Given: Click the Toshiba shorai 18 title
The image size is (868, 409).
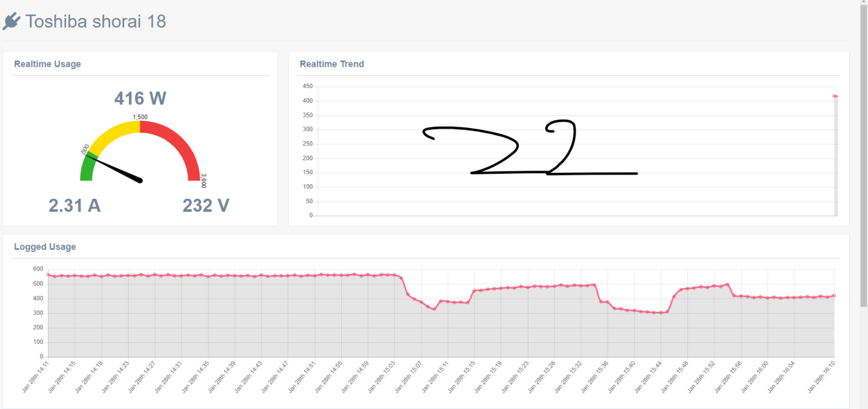Looking at the screenshot, I should pyautogui.click(x=95, y=22).
